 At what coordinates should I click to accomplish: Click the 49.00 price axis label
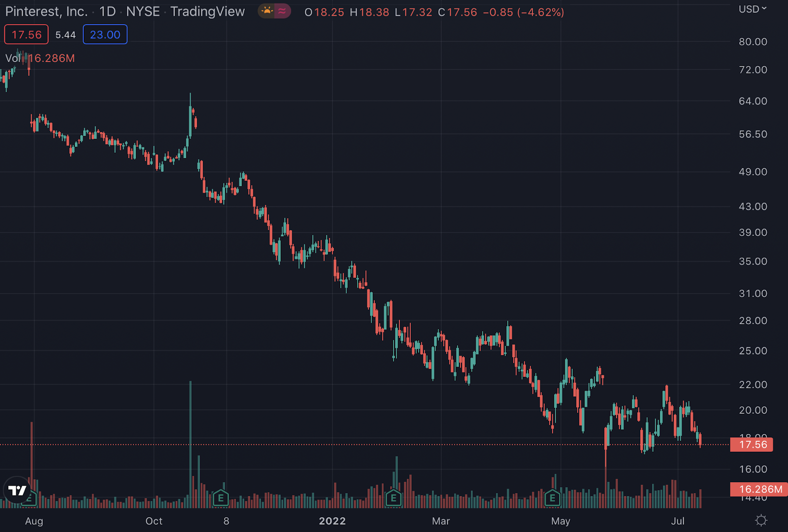click(753, 172)
